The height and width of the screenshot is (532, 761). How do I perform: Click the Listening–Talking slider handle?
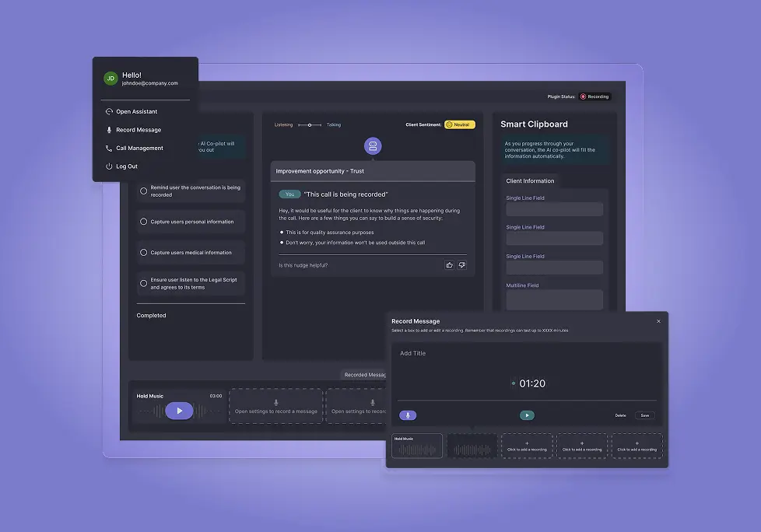tap(310, 124)
